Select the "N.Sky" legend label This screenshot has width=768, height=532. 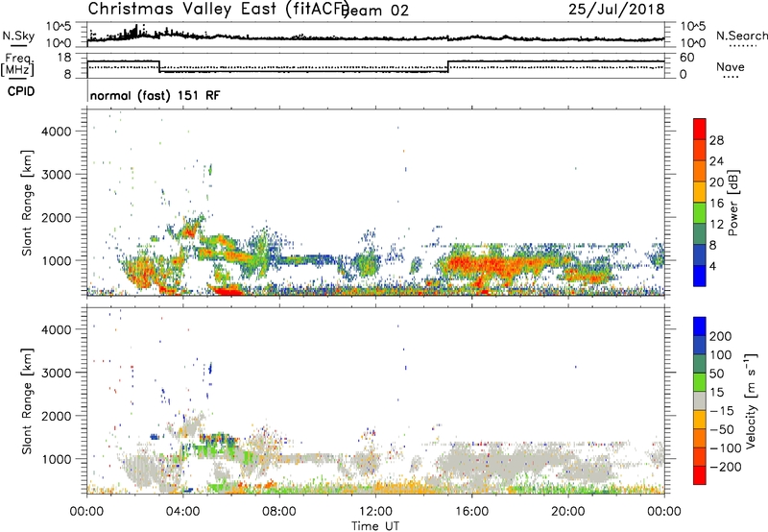[18, 36]
